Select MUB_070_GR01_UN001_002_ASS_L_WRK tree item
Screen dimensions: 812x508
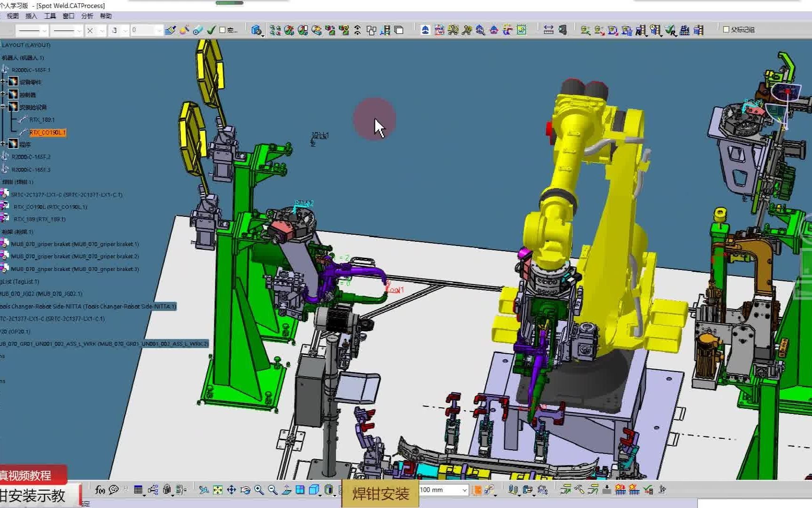[x=104, y=344]
